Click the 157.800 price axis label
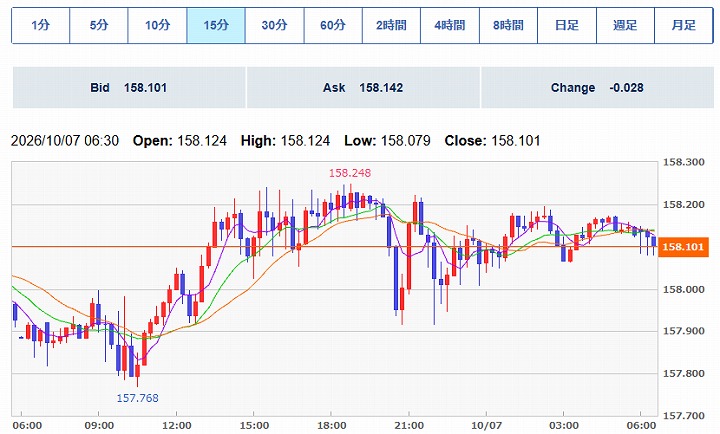The height and width of the screenshot is (434, 720). click(683, 373)
